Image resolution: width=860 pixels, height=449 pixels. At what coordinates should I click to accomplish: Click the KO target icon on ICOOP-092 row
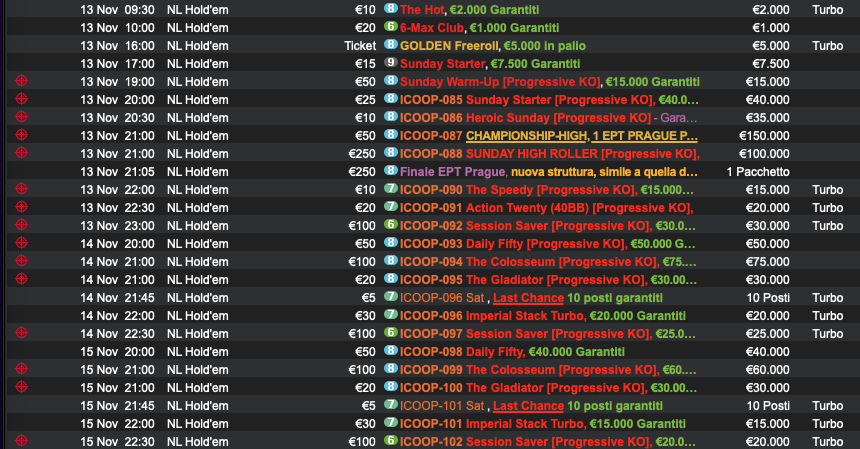pos(21,225)
